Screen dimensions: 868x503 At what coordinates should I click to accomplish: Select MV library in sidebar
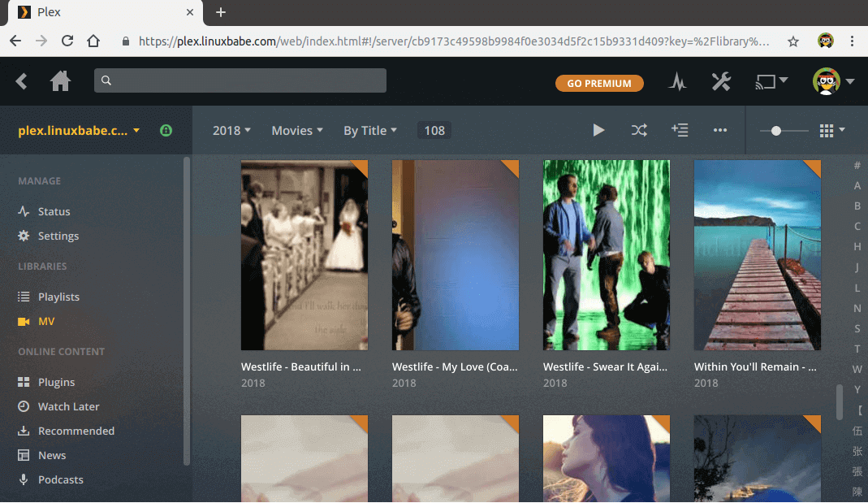click(x=46, y=321)
